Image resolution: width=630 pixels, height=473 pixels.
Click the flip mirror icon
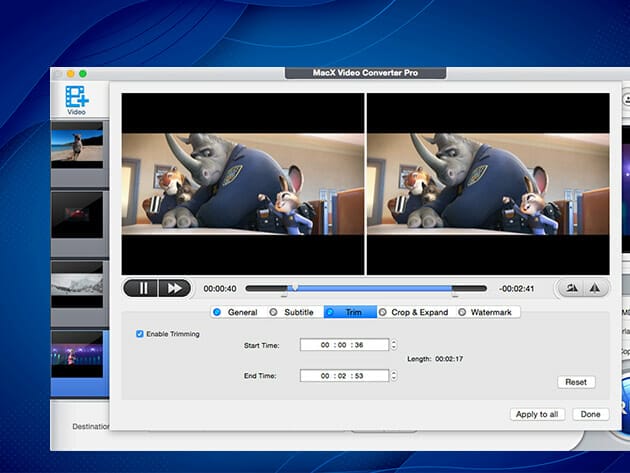(x=595, y=288)
